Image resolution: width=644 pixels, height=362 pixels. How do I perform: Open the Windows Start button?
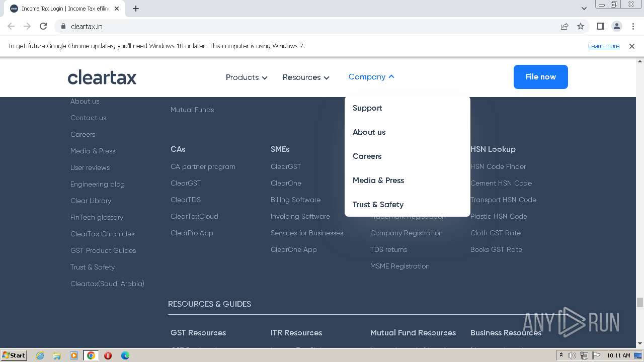pyautogui.click(x=14, y=355)
